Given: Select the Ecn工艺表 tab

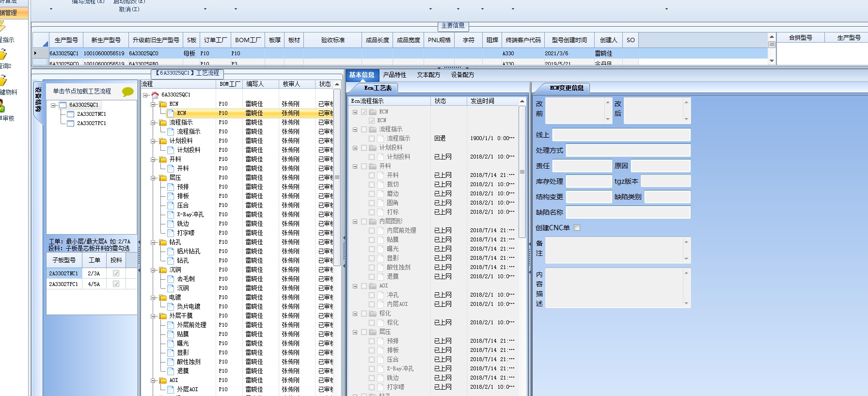Looking at the screenshot, I should (x=378, y=88).
